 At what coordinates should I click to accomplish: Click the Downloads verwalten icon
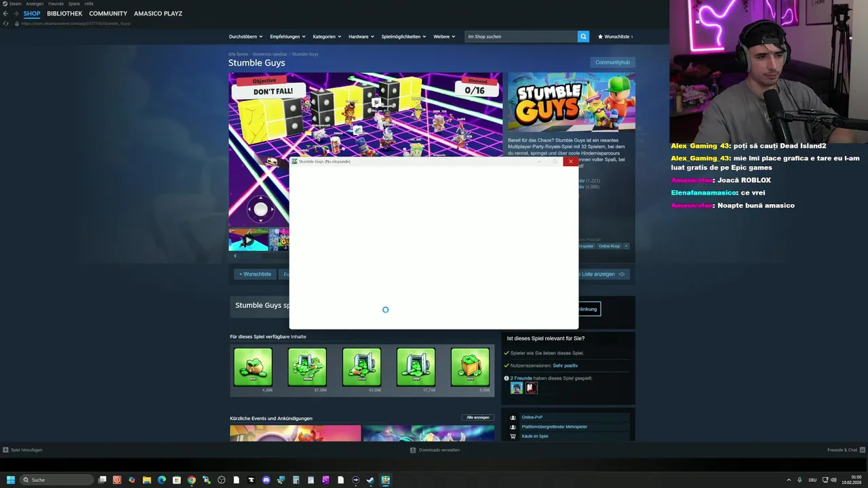click(x=413, y=450)
